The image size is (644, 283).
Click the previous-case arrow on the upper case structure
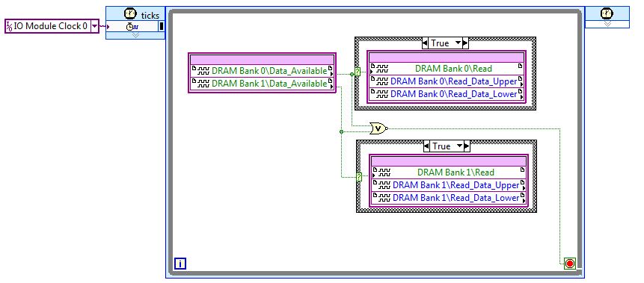(x=426, y=43)
